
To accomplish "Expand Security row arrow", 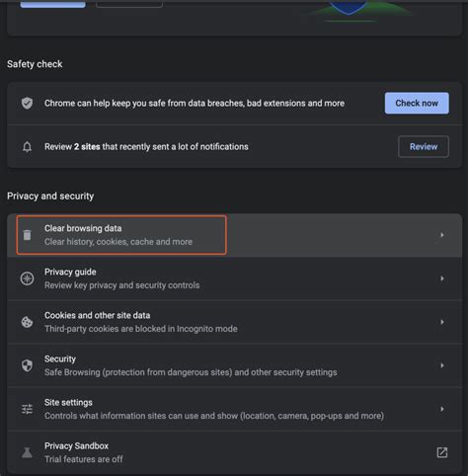I will click(442, 365).
